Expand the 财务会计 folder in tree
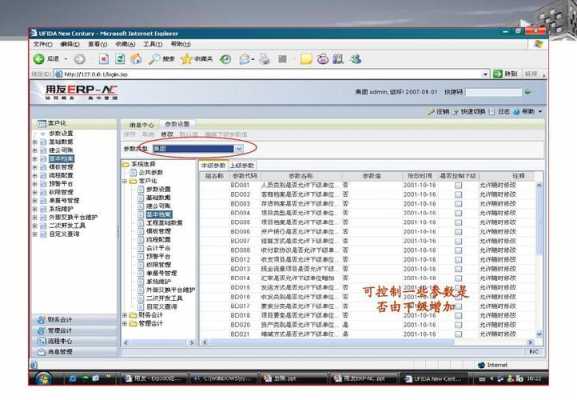 (125, 315)
